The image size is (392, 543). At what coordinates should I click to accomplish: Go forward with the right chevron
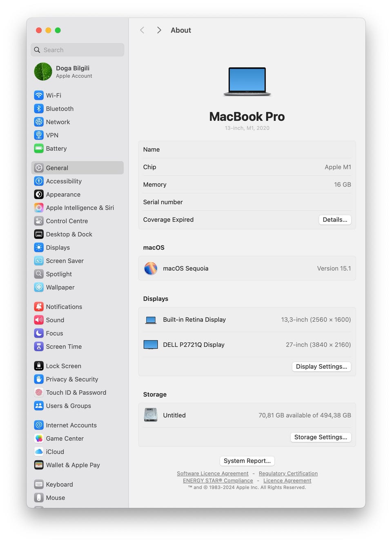click(159, 30)
